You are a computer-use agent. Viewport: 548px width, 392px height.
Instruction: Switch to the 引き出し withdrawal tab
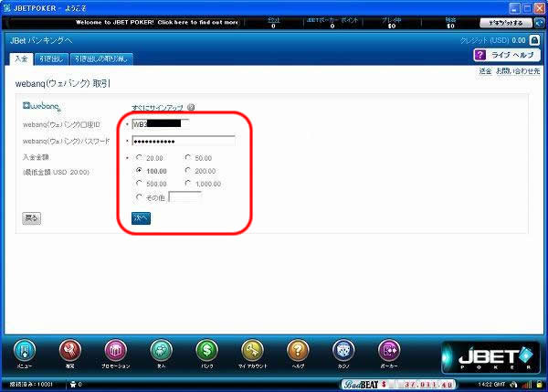pyautogui.click(x=51, y=58)
